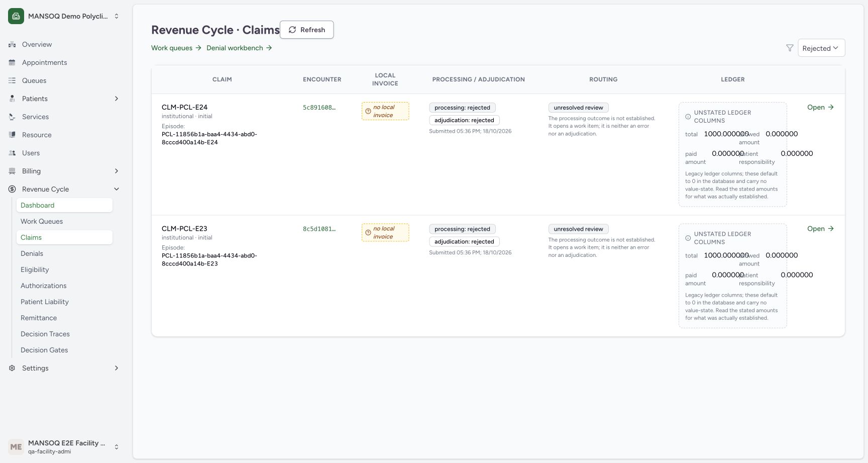Open Decision Gates in sidebar
This screenshot has width=868, height=463.
[x=64, y=350]
